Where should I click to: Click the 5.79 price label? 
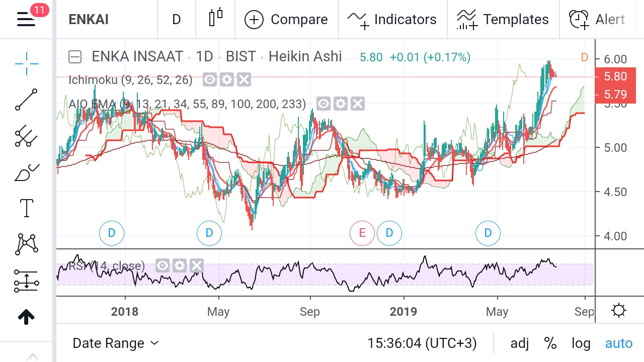615,95
